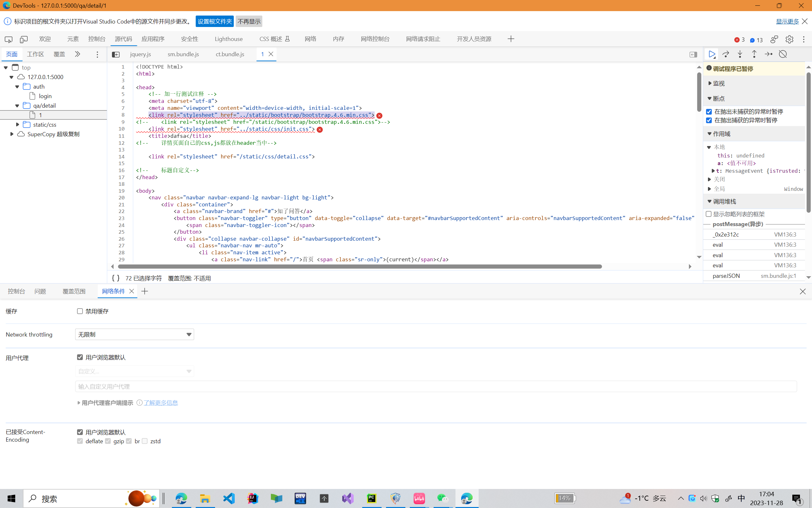The image size is (812, 508).
Task: Open DevTools settings gear
Action: 789,39
